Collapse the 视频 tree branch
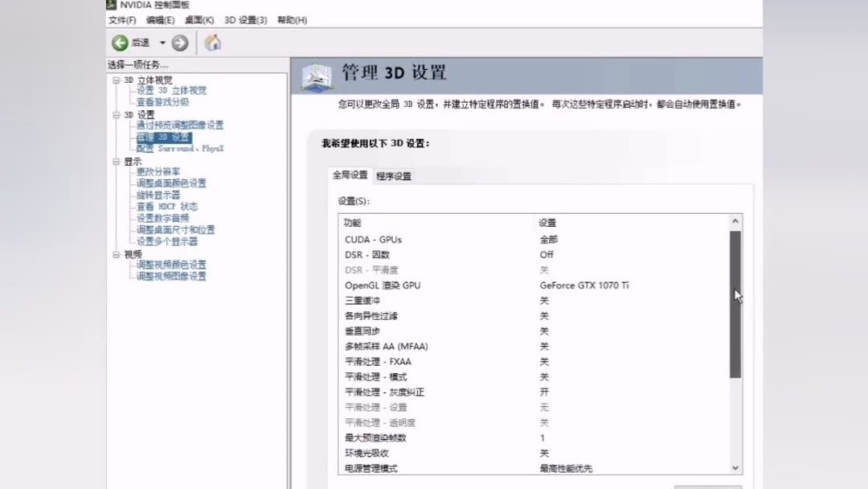The width and height of the screenshot is (868, 489). [117, 253]
